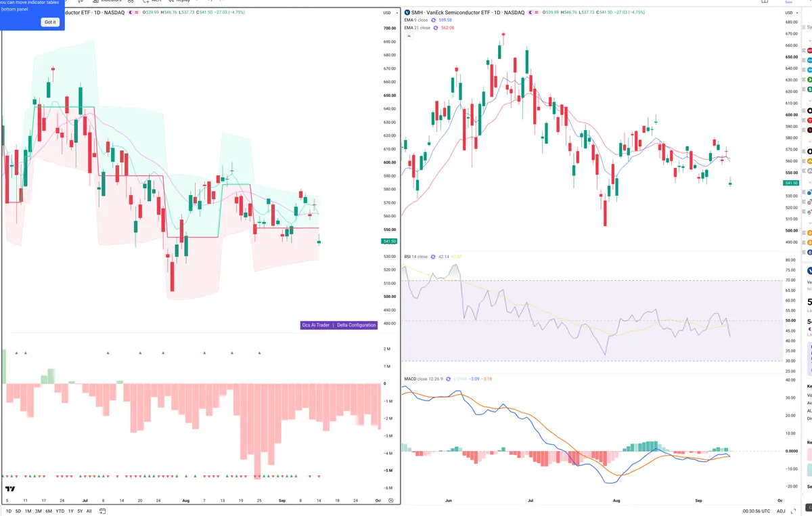Select the EMA 21 close legend
Screen dimensions: 812x516
point(417,28)
